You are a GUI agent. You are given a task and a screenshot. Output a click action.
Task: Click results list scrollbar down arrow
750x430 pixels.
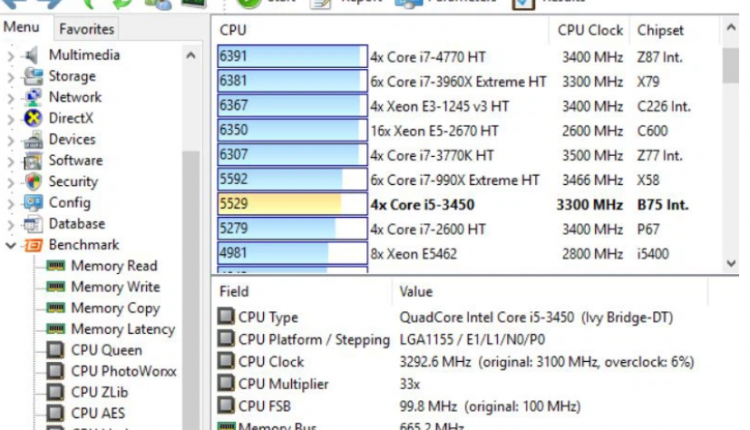click(x=731, y=262)
